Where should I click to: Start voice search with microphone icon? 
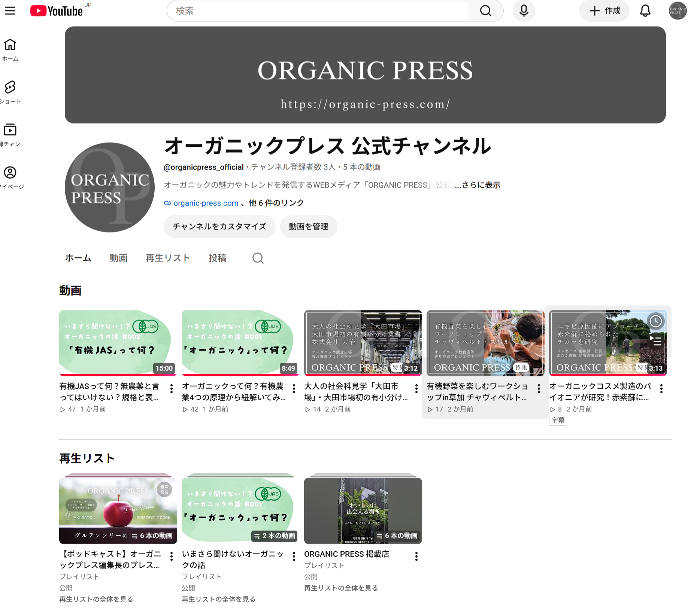click(524, 11)
